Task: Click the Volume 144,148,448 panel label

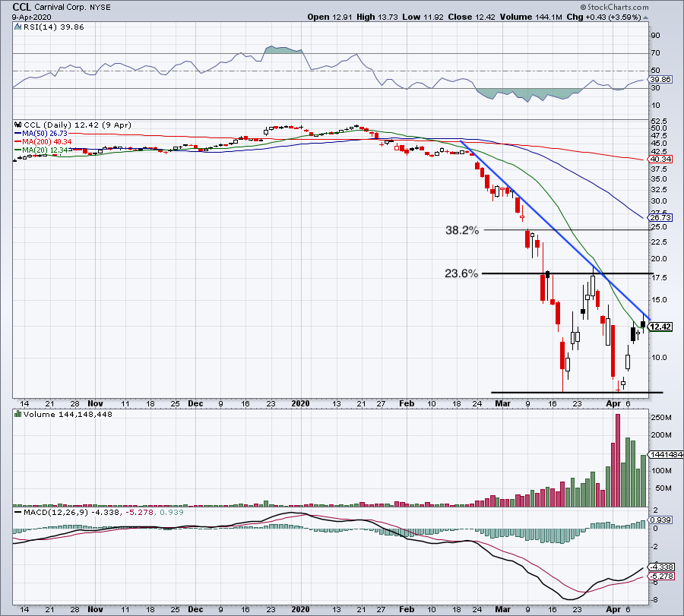Action: point(68,414)
